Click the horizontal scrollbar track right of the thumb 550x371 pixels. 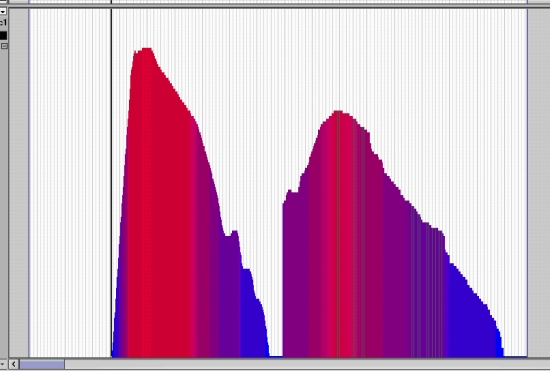(x=307, y=365)
